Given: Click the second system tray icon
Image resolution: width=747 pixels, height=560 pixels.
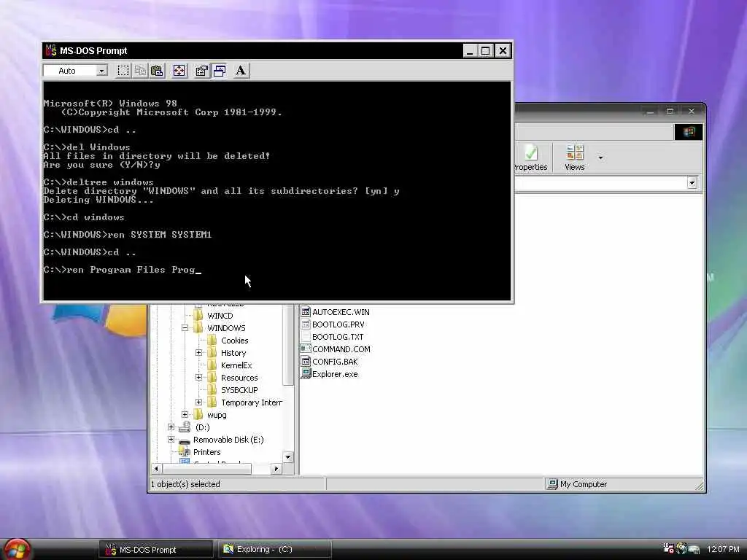Looking at the screenshot, I should point(681,548).
